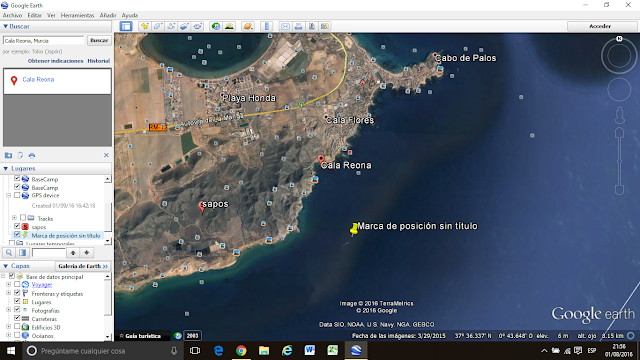
Task: Open the Editar menu
Action: (35, 15)
